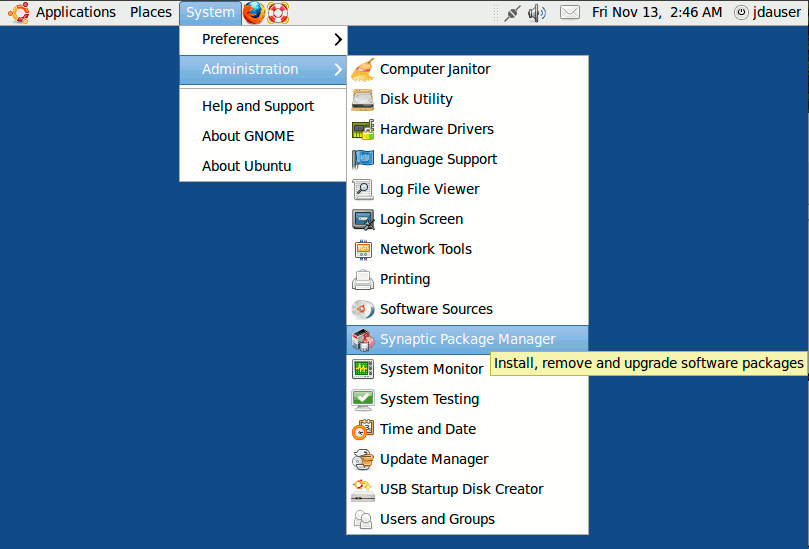Expand the Administration submenu arrow
This screenshot has height=549, width=809.
tap(338, 70)
